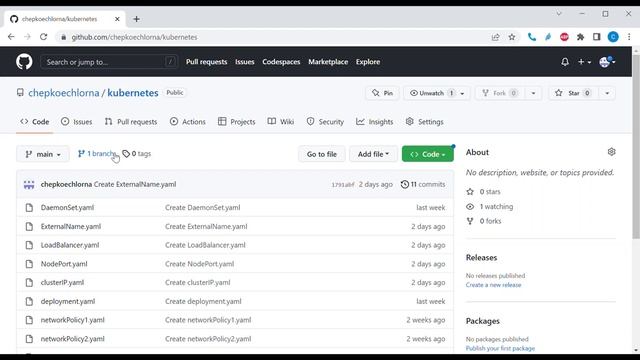View the 0 stars link
This screenshot has height=360, width=640.
point(484,192)
